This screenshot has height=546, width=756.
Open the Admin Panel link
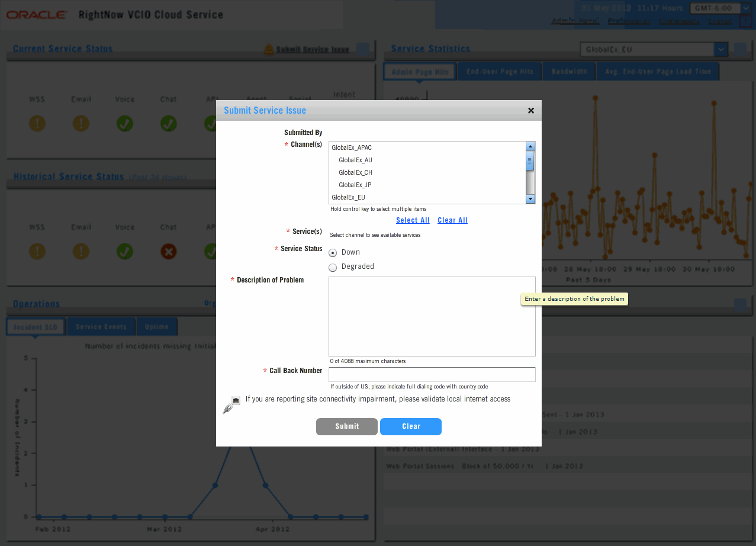(x=575, y=21)
